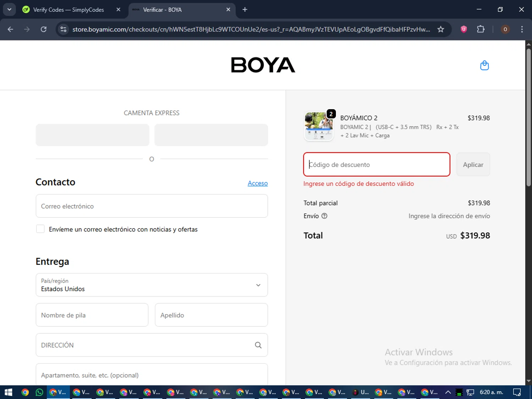The height and width of the screenshot is (399, 532).
Task: Reload the current page
Action: [44, 29]
